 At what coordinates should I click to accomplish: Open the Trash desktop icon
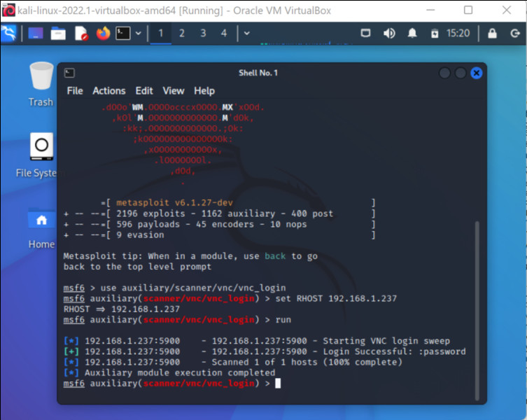coord(41,85)
